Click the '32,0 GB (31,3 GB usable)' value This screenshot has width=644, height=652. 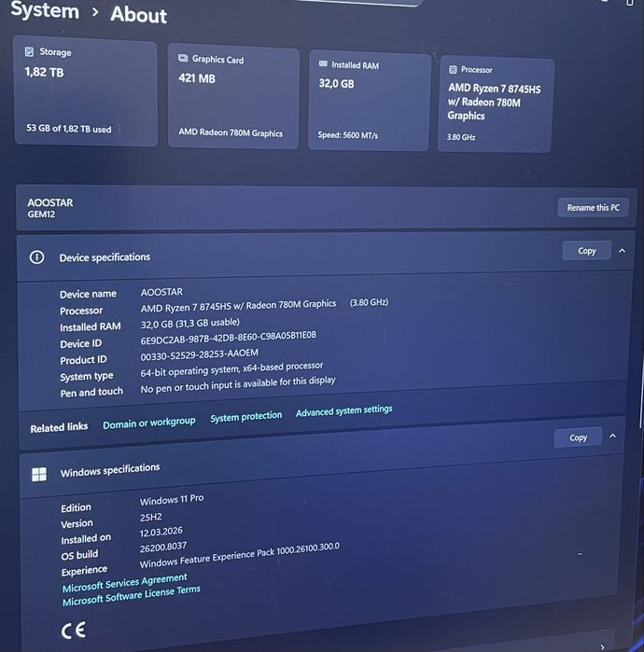click(190, 324)
